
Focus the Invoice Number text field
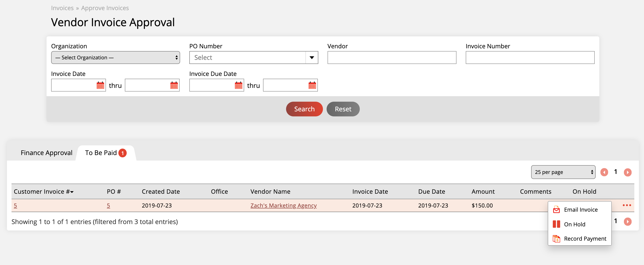(x=530, y=58)
